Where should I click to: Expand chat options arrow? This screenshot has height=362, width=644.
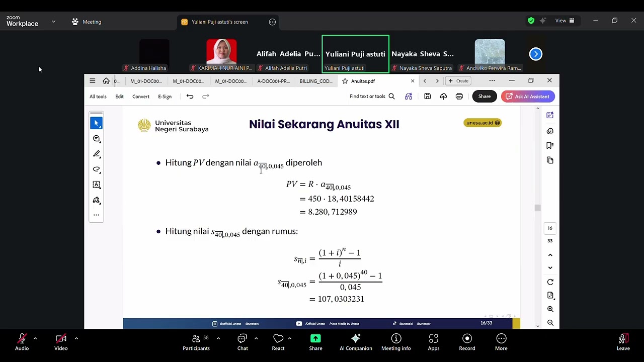point(256,338)
